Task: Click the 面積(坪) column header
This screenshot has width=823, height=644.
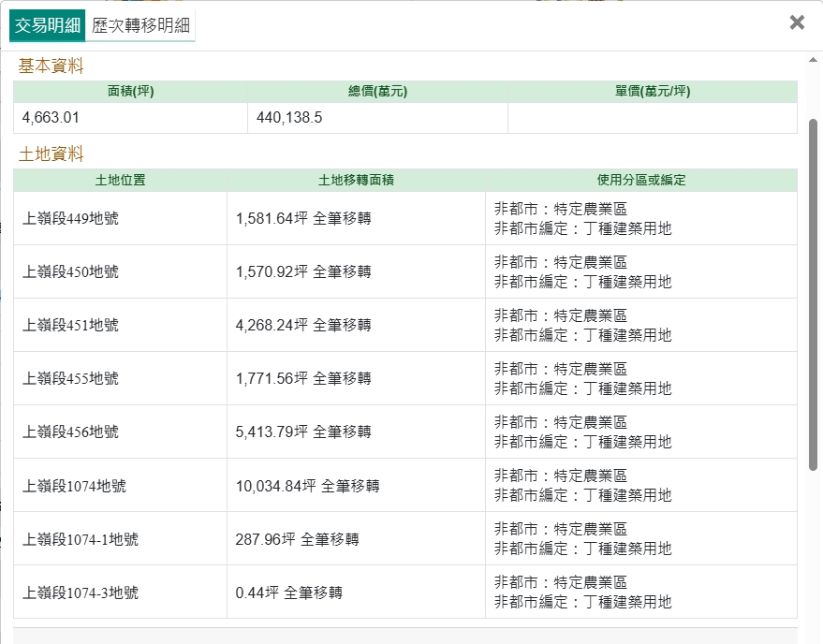Action: [x=130, y=92]
